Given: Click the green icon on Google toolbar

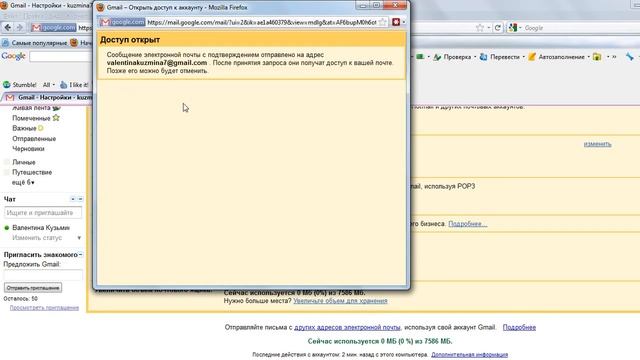Looking at the screenshot, I should [x=420, y=57].
